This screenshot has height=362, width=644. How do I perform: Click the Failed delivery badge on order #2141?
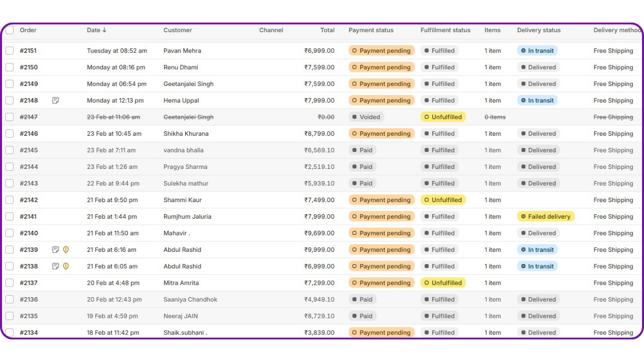click(x=545, y=217)
